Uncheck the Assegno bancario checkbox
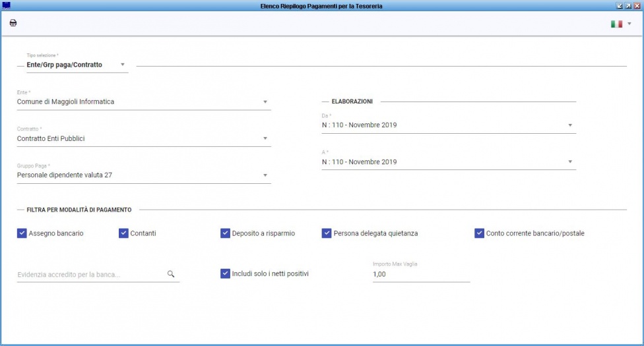 point(22,233)
